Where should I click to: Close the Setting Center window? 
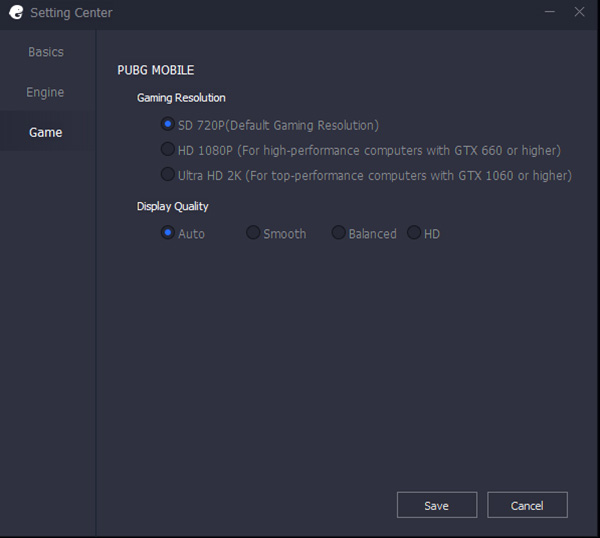579,12
